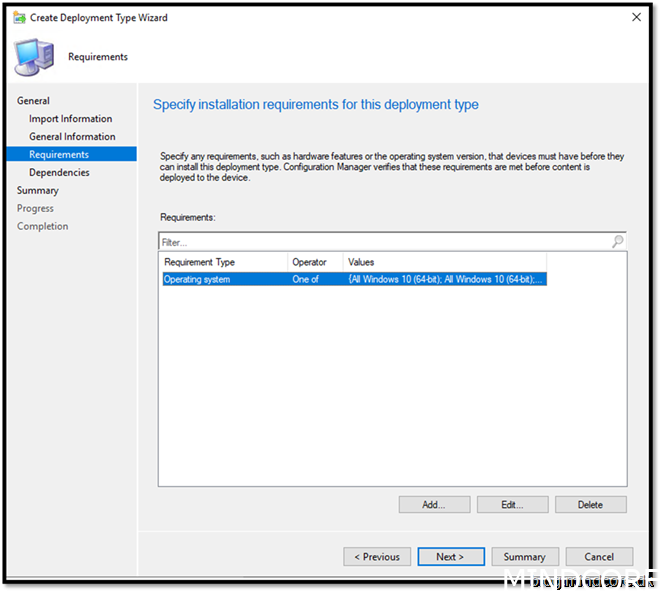
Task: Select General step in sidebar
Action: click(33, 101)
